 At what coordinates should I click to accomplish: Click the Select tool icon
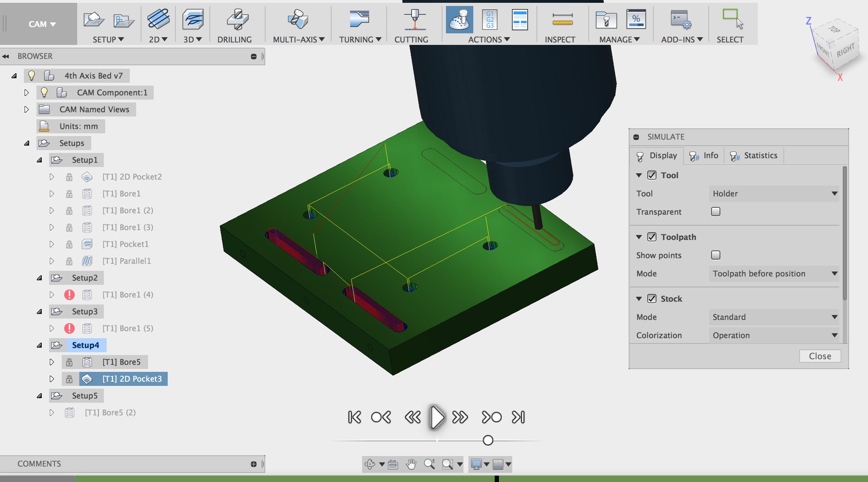coord(733,19)
